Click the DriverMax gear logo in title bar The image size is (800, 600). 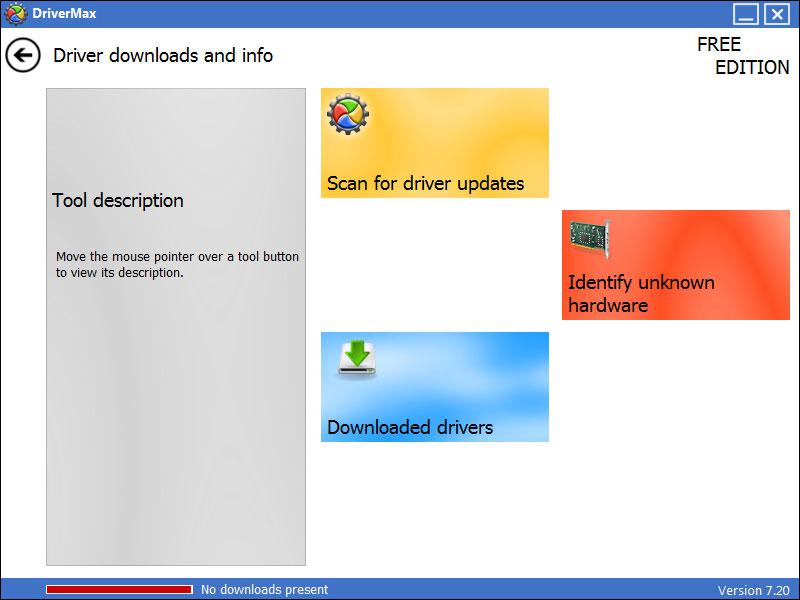(15, 13)
